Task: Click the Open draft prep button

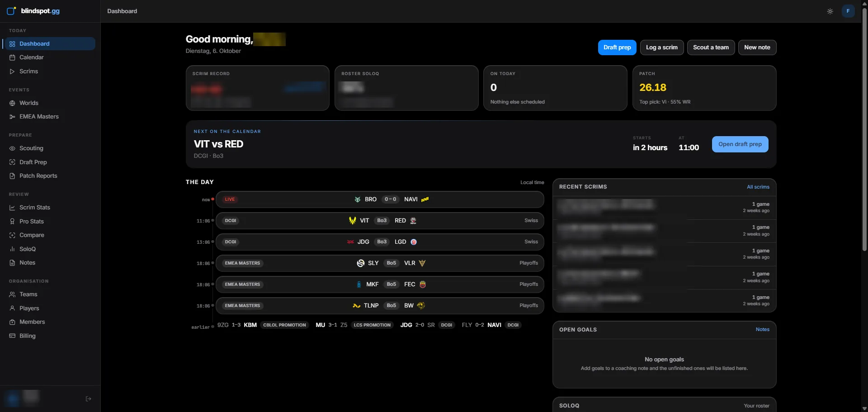Action: click(740, 144)
